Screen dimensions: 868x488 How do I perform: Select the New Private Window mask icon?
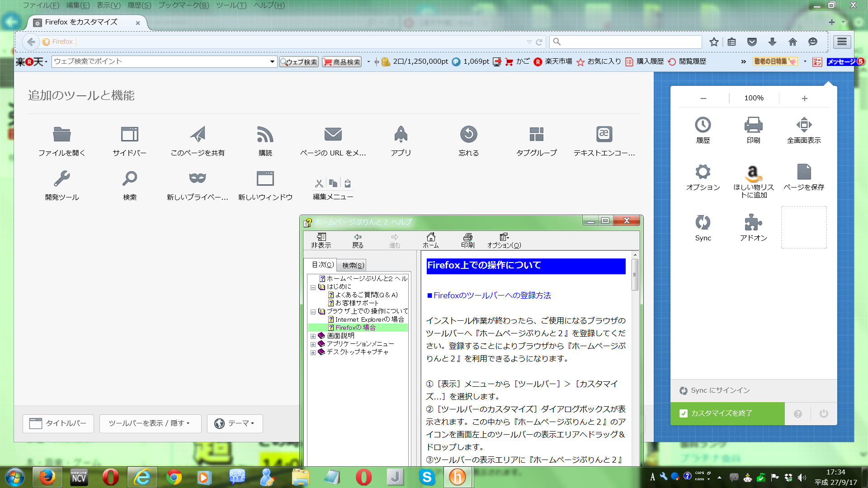pos(197,178)
